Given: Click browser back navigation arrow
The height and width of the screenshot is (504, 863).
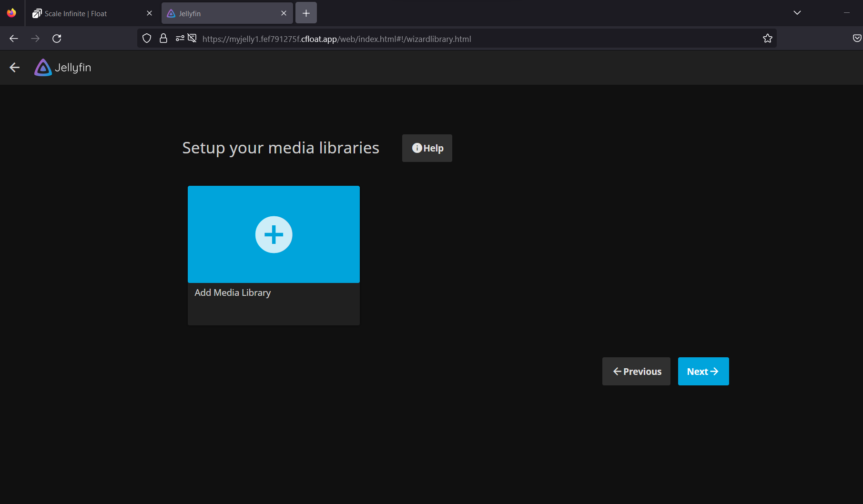Looking at the screenshot, I should [14, 39].
